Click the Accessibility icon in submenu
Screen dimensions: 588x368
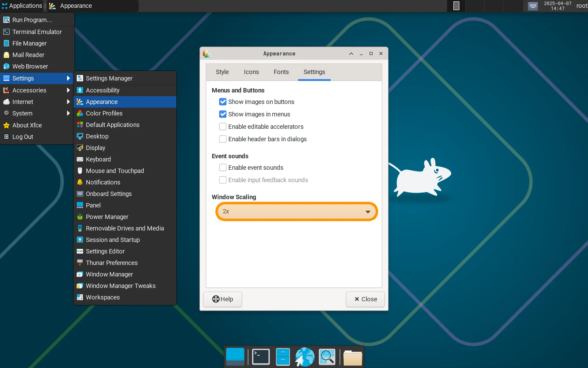coord(80,90)
